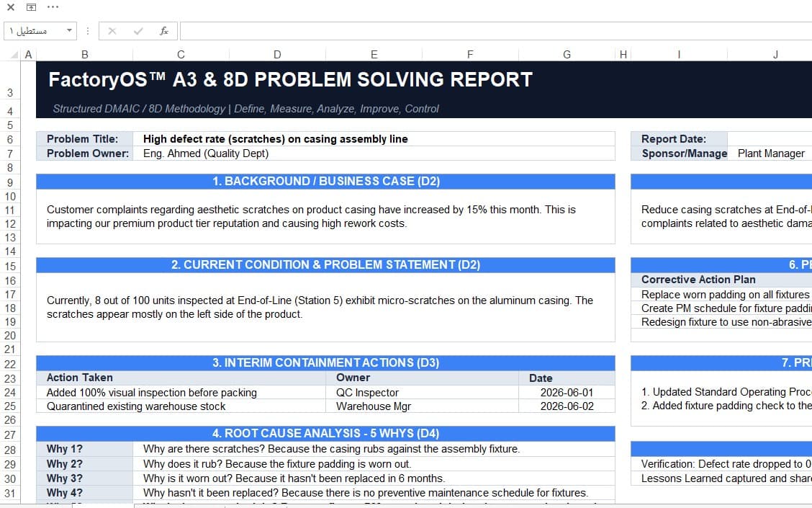Screen dimensions: 812x508
Task: Click the confirm checkmark in formula bar
Action: 138,31
